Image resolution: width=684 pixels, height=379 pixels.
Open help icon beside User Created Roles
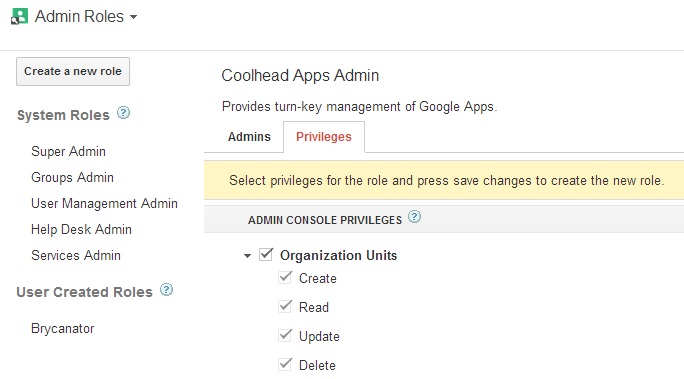tap(166, 290)
